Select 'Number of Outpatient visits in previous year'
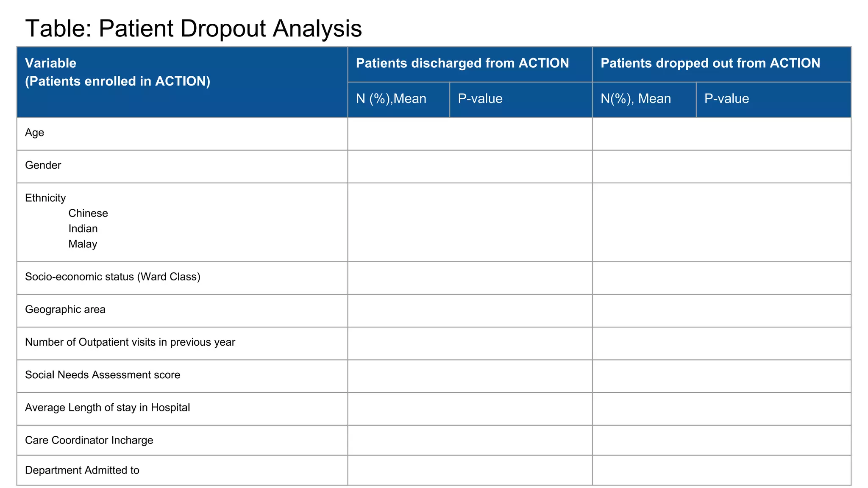Image resolution: width=868 pixels, height=488 pixels. tap(130, 342)
